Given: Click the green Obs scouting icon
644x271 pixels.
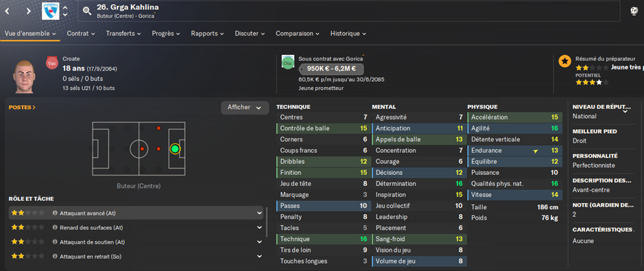Looking at the screenshot, I should pyautogui.click(x=287, y=62).
